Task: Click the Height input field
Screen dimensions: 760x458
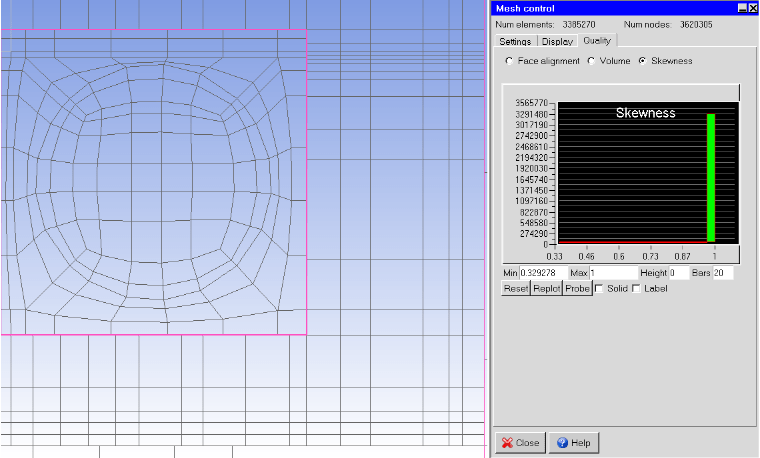Action: [x=678, y=273]
